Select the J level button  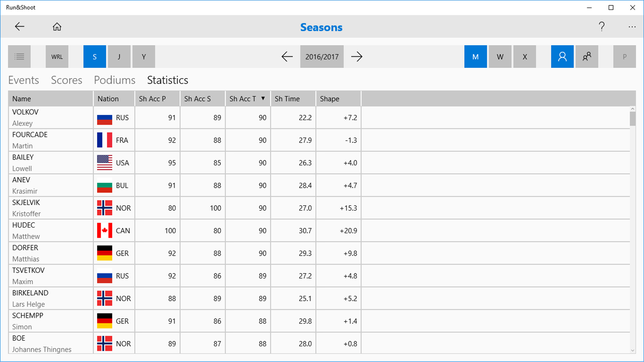coord(119,57)
